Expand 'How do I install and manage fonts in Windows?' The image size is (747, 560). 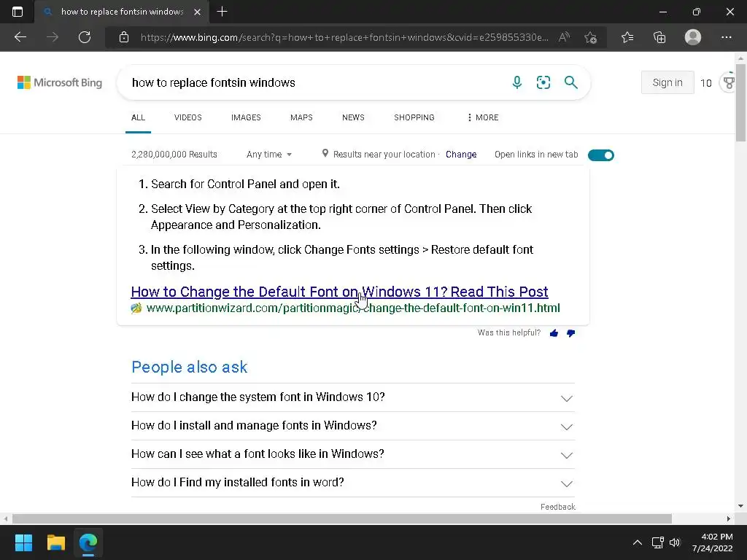tap(352, 426)
